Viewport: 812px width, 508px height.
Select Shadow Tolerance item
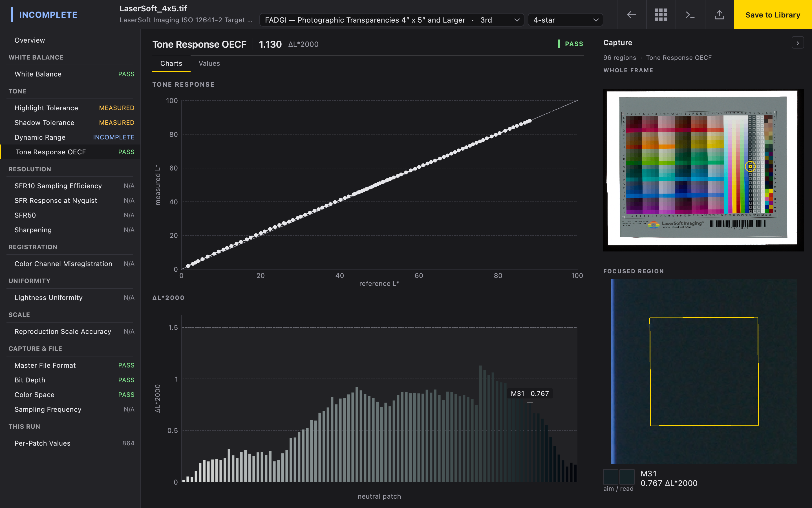[70, 123]
